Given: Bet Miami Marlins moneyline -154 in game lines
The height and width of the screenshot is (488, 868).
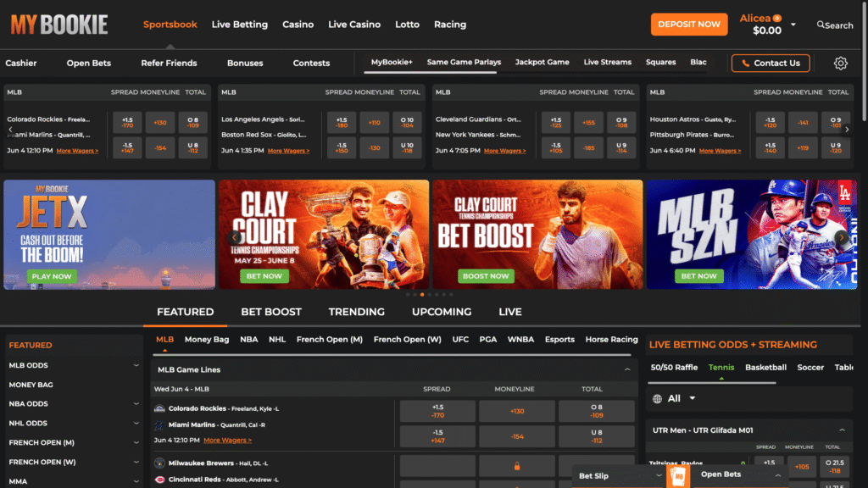Looking at the screenshot, I should 516,436.
